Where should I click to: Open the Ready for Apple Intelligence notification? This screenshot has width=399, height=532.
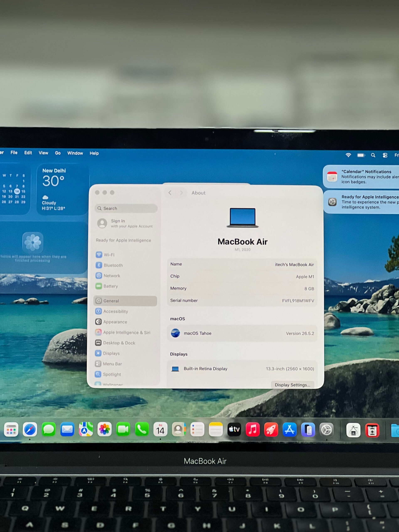click(361, 202)
